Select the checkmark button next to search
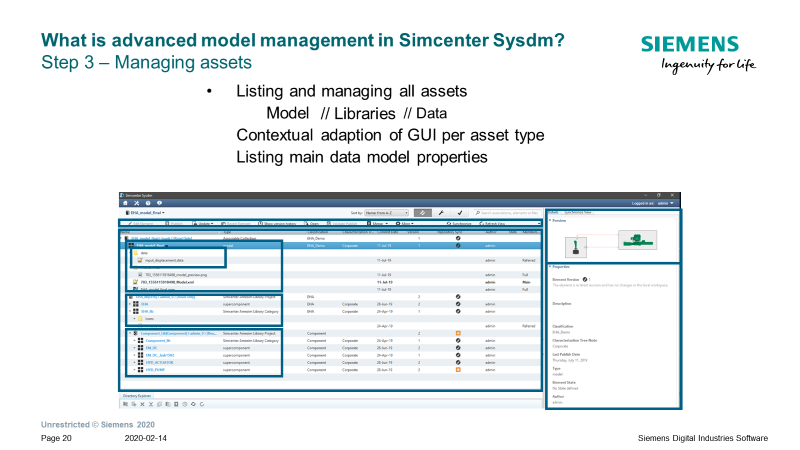This screenshot has height=450, width=800. tap(460, 213)
